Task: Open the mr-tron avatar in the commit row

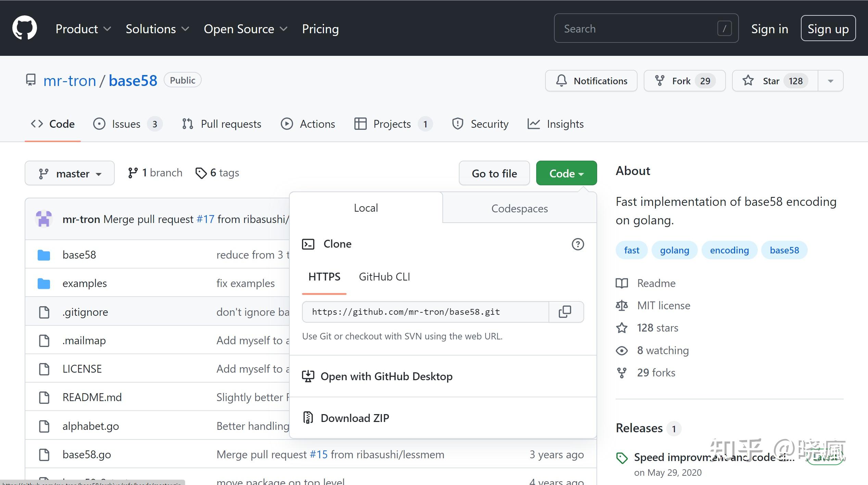Action: (44, 219)
